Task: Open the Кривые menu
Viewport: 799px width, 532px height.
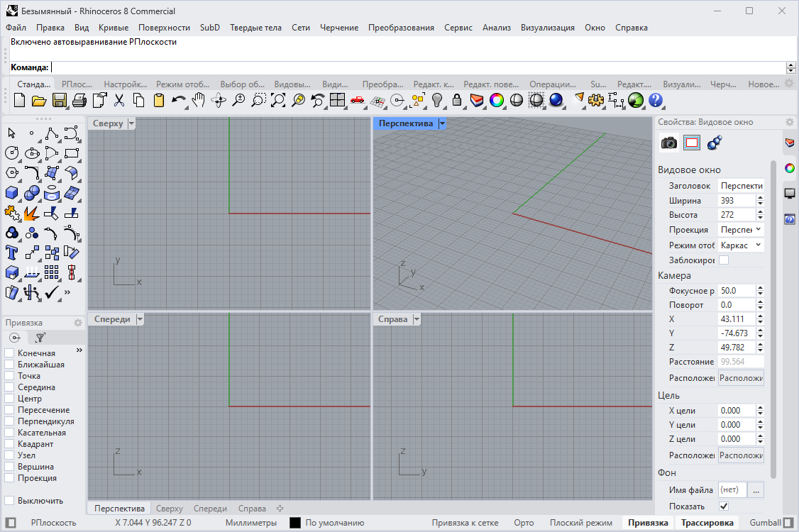Action: click(x=113, y=28)
